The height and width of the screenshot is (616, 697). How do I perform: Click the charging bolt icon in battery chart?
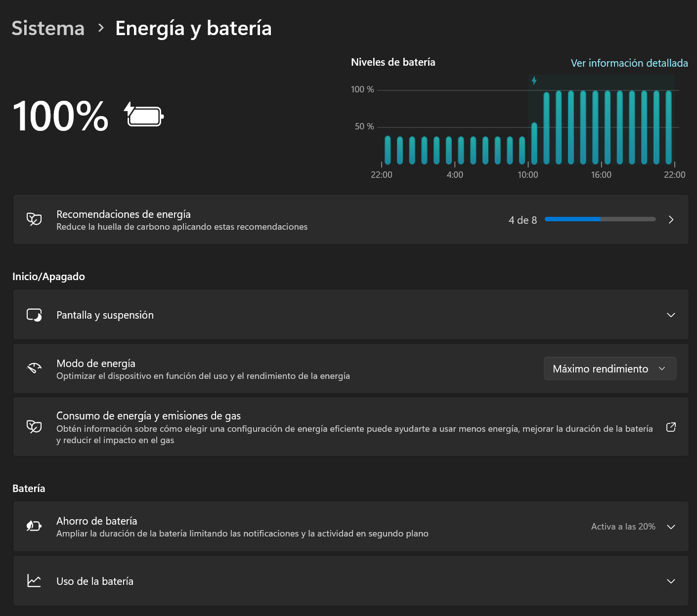pyautogui.click(x=534, y=81)
